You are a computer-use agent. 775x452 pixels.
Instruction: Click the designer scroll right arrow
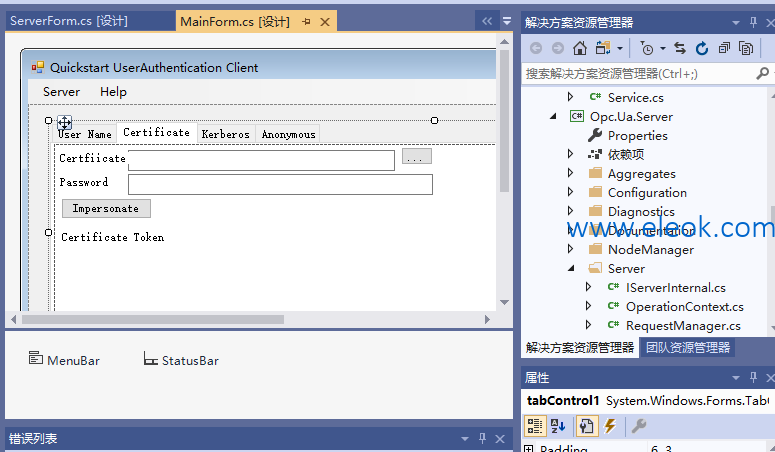(x=487, y=319)
